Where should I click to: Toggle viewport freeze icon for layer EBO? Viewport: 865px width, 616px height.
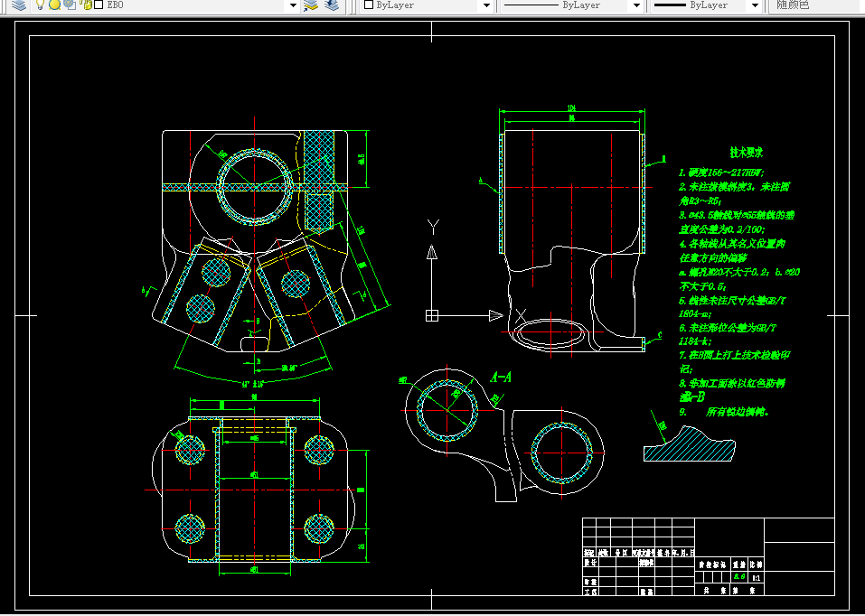[69, 5]
